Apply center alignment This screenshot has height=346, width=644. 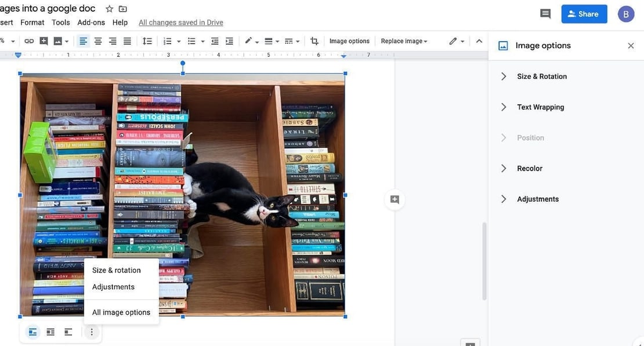[96, 40]
